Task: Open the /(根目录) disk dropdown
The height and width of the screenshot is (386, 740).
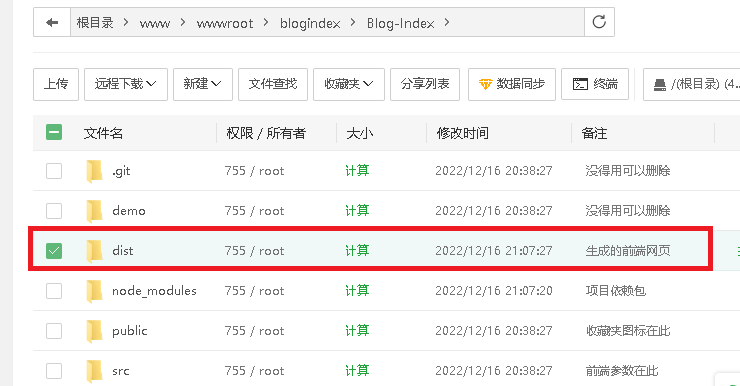Action: tap(692, 84)
